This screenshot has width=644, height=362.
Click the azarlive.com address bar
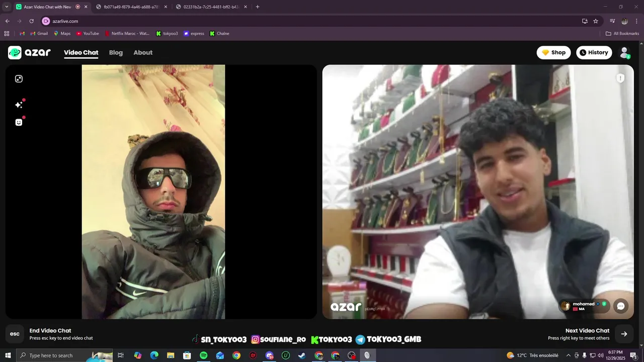(312, 21)
